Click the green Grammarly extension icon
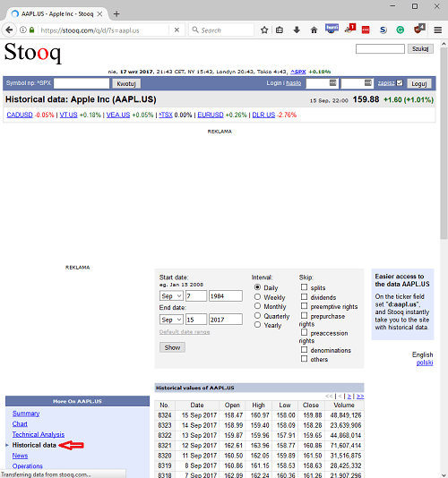The height and width of the screenshot is (478, 448). click(401, 30)
